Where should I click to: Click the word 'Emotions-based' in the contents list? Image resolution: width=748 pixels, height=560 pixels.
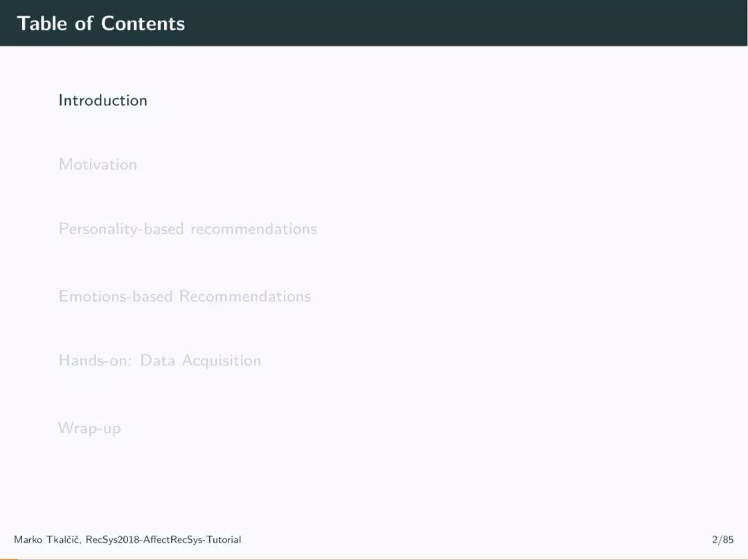(x=116, y=296)
